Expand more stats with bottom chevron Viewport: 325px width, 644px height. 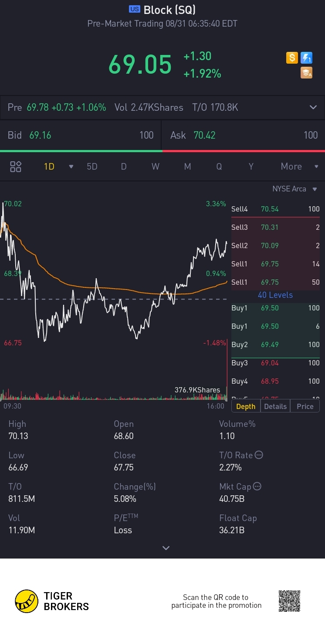coord(166,548)
